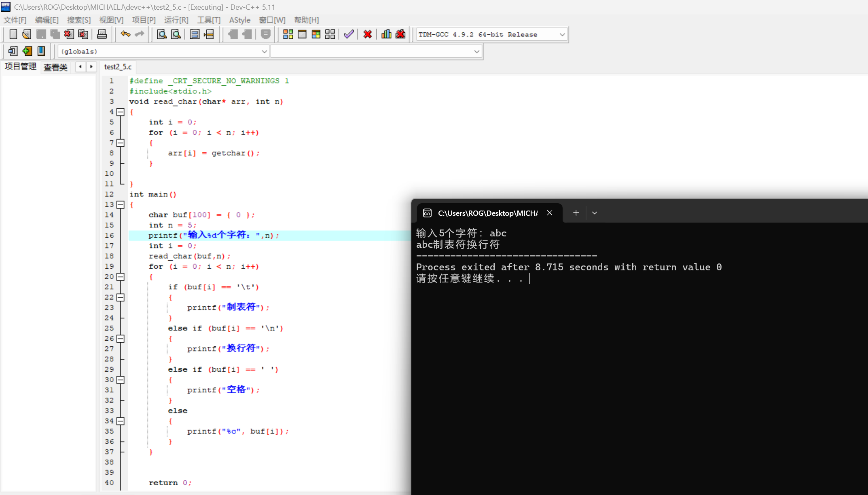
Task: Click the Print icon in toolbar
Action: [102, 34]
